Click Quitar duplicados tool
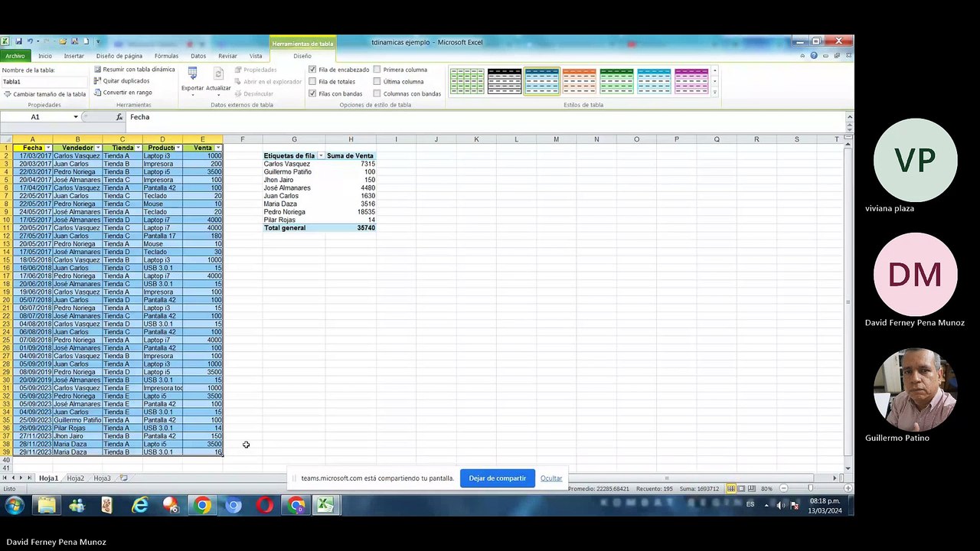 pyautogui.click(x=122, y=81)
